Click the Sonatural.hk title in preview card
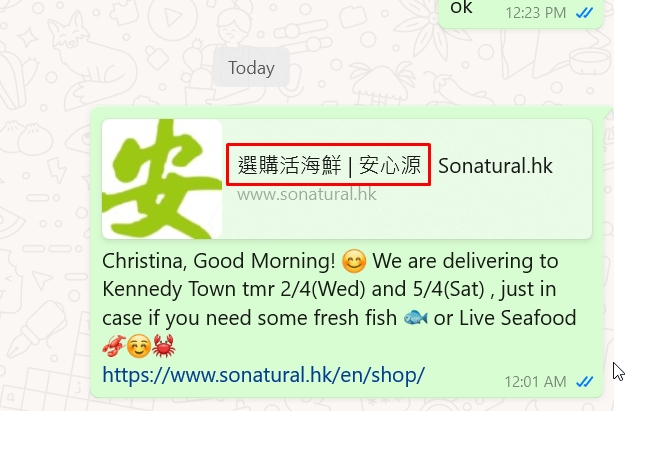 click(x=495, y=166)
